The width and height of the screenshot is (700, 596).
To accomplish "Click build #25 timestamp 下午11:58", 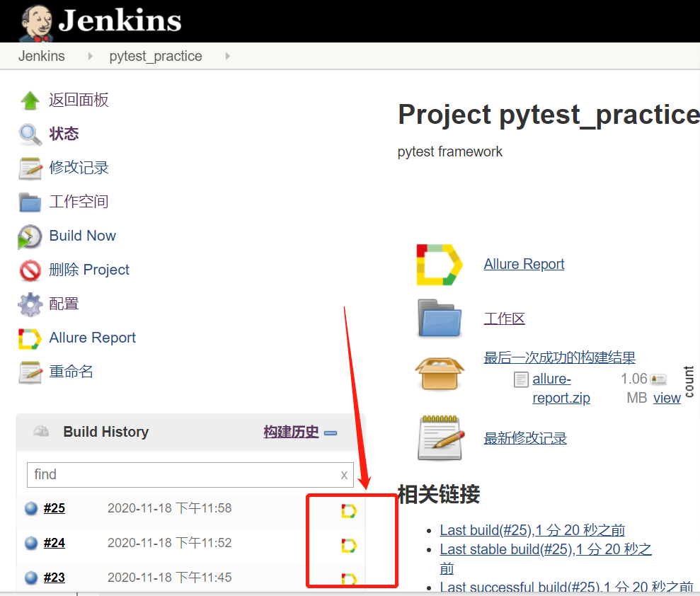I will pyautogui.click(x=170, y=508).
